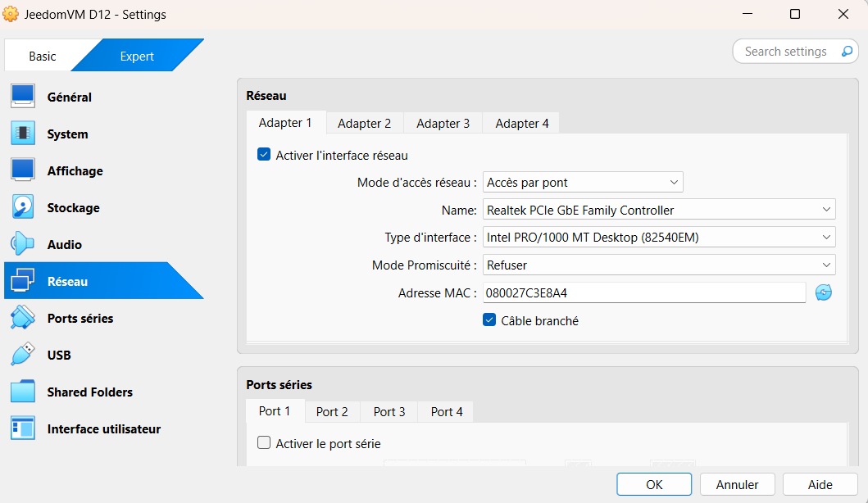Image resolution: width=868 pixels, height=503 pixels.
Task: Click the Général monitor icon in sidebar
Action: pyautogui.click(x=23, y=97)
